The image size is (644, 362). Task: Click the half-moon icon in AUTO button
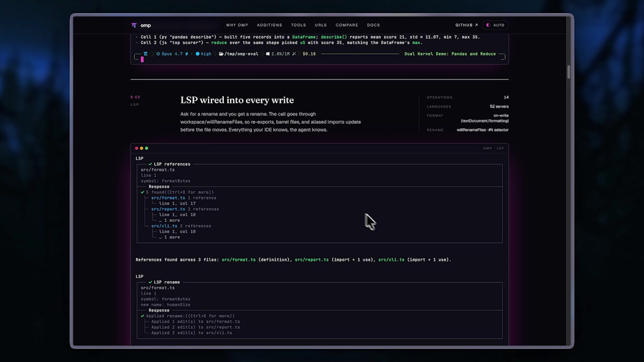click(488, 25)
